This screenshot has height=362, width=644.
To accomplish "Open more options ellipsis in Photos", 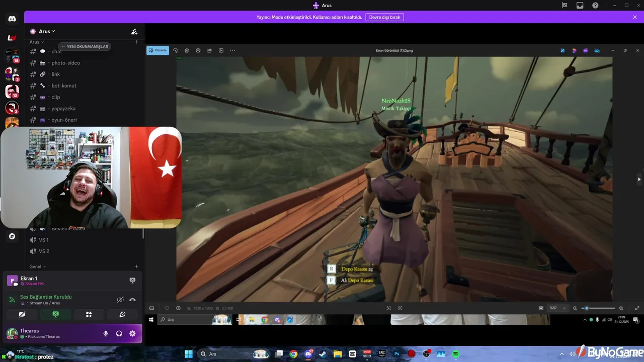I will click(x=232, y=50).
